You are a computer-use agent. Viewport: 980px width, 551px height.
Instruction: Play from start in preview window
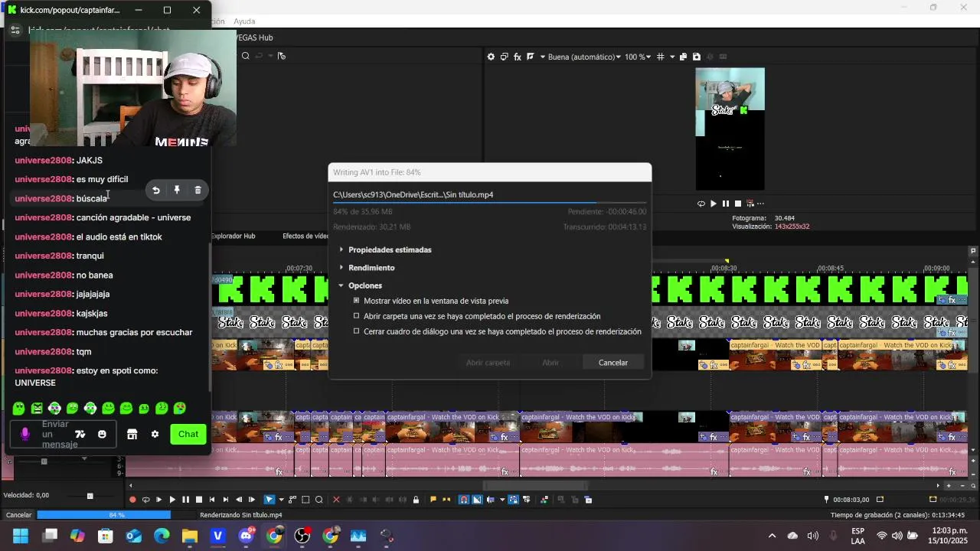click(x=714, y=204)
